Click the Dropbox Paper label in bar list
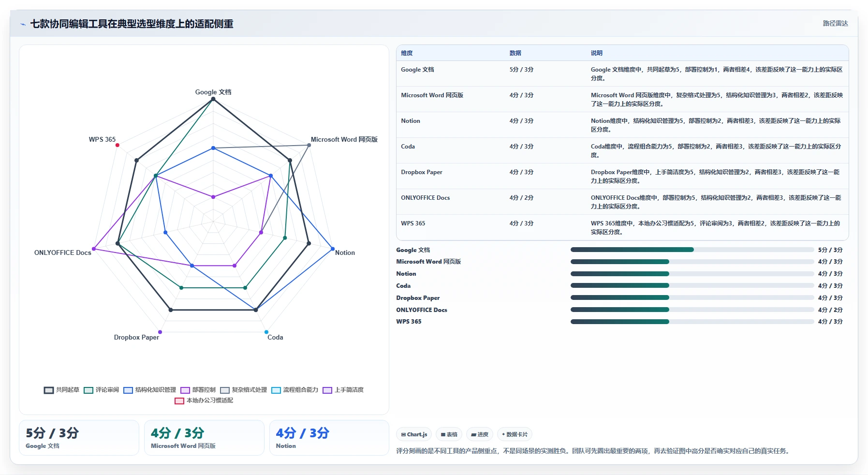Image resolution: width=868 pixels, height=475 pixels. tap(418, 298)
